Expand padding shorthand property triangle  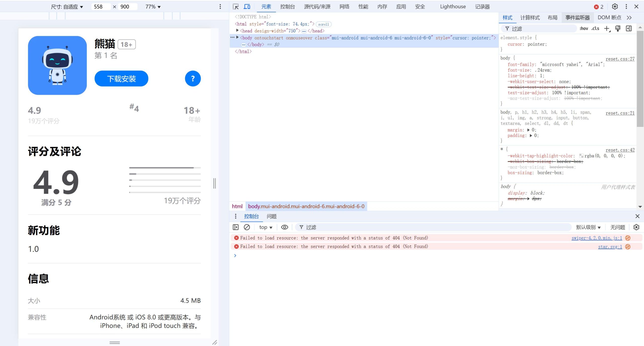coord(531,135)
